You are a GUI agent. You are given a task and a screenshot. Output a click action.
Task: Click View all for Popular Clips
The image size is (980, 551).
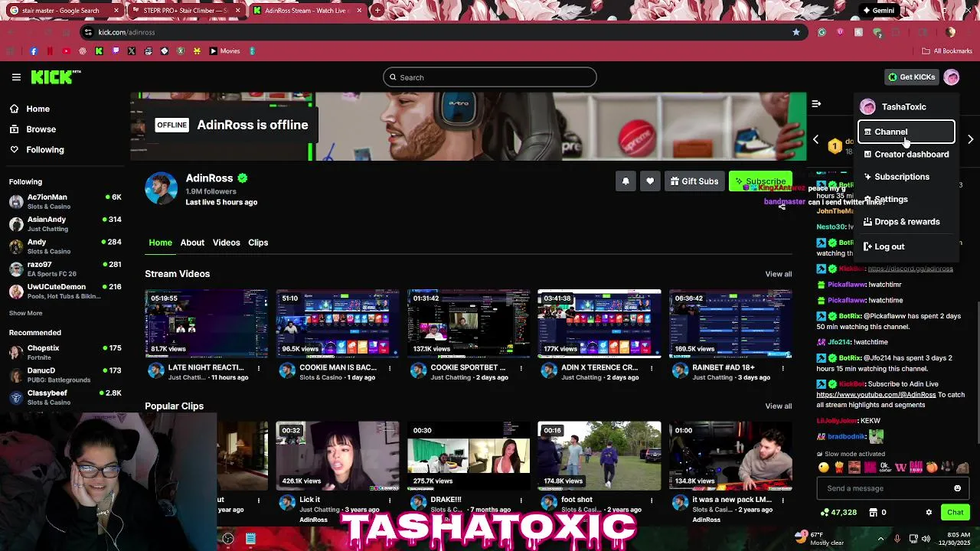pyautogui.click(x=778, y=406)
